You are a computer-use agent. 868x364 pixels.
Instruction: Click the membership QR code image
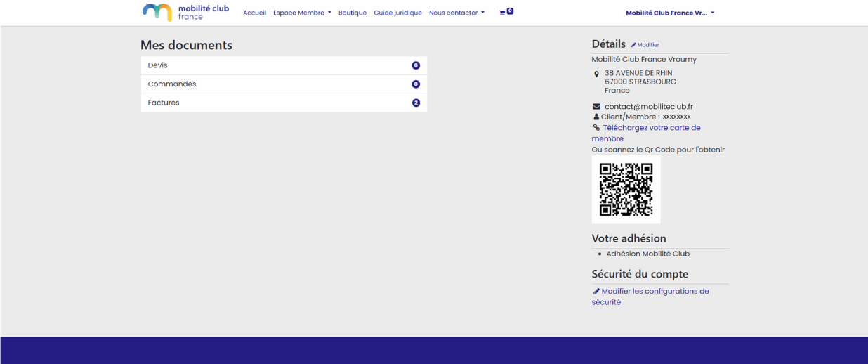(x=626, y=190)
